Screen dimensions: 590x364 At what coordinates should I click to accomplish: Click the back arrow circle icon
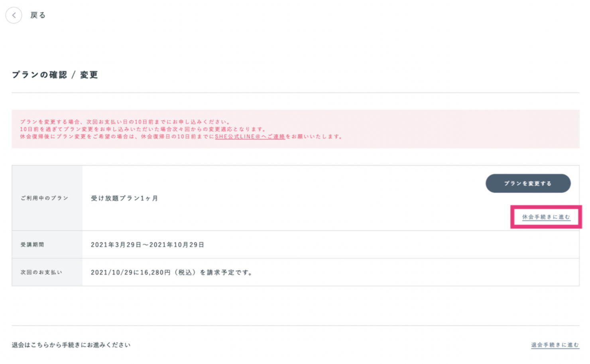14,16
